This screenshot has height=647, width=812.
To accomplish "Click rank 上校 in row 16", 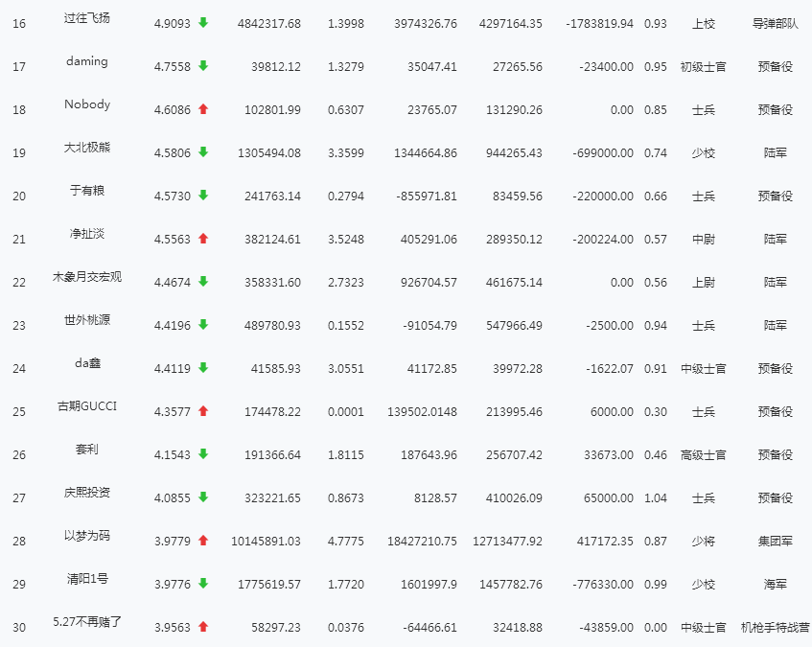I will pos(704,24).
